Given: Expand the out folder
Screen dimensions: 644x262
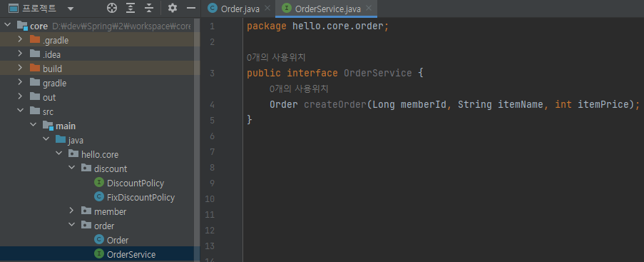Looking at the screenshot, I should pyautogui.click(x=20, y=96).
